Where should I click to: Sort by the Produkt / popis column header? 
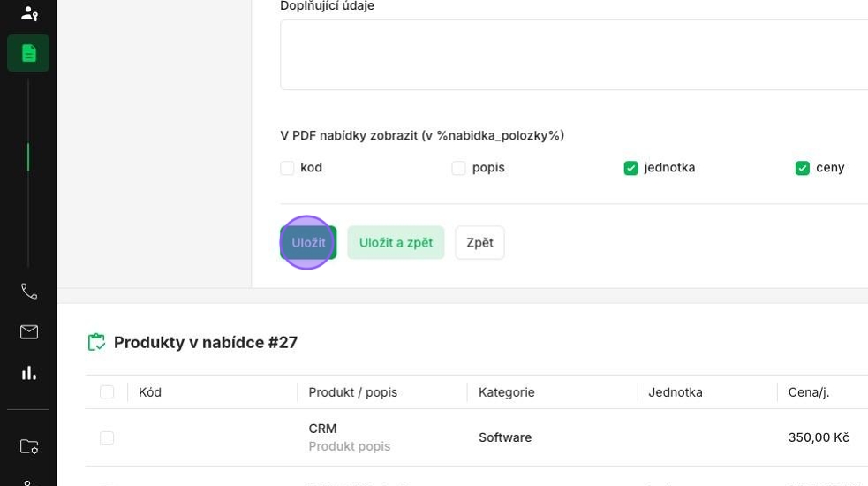pos(353,392)
